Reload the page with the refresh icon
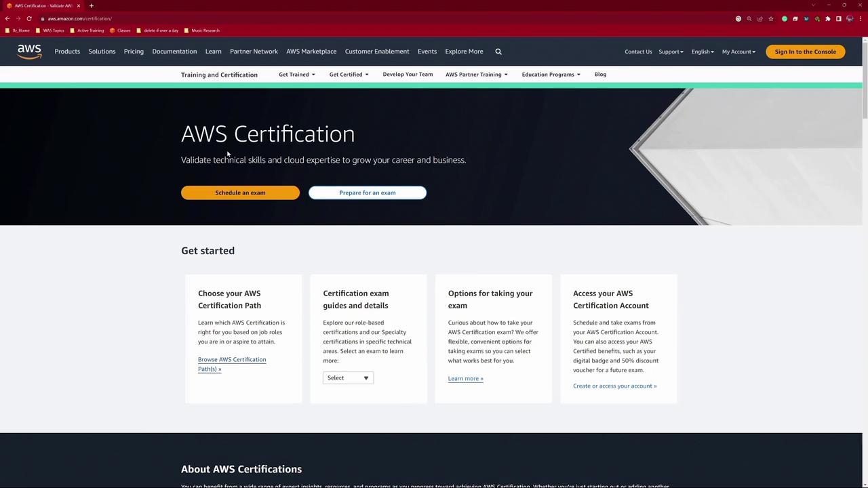 (x=29, y=19)
